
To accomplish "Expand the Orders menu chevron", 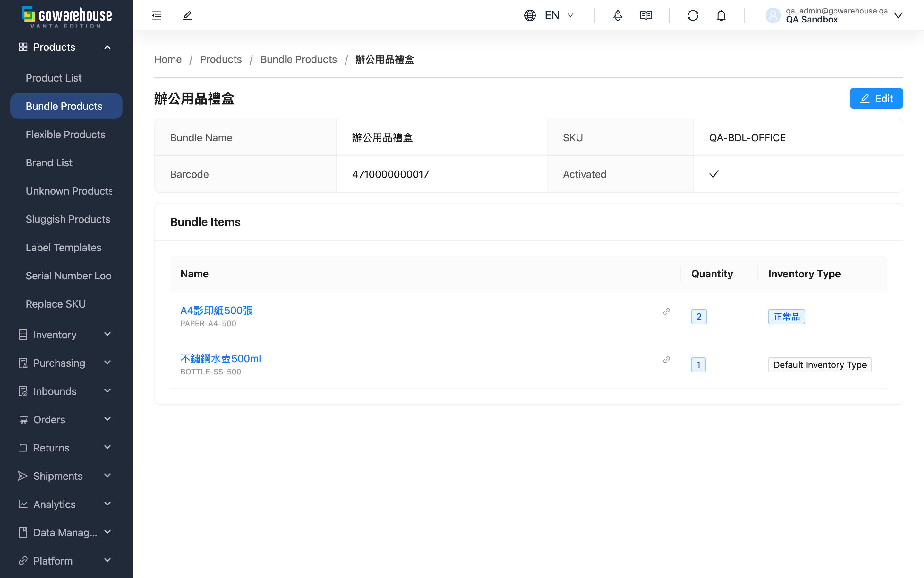I will tap(107, 419).
